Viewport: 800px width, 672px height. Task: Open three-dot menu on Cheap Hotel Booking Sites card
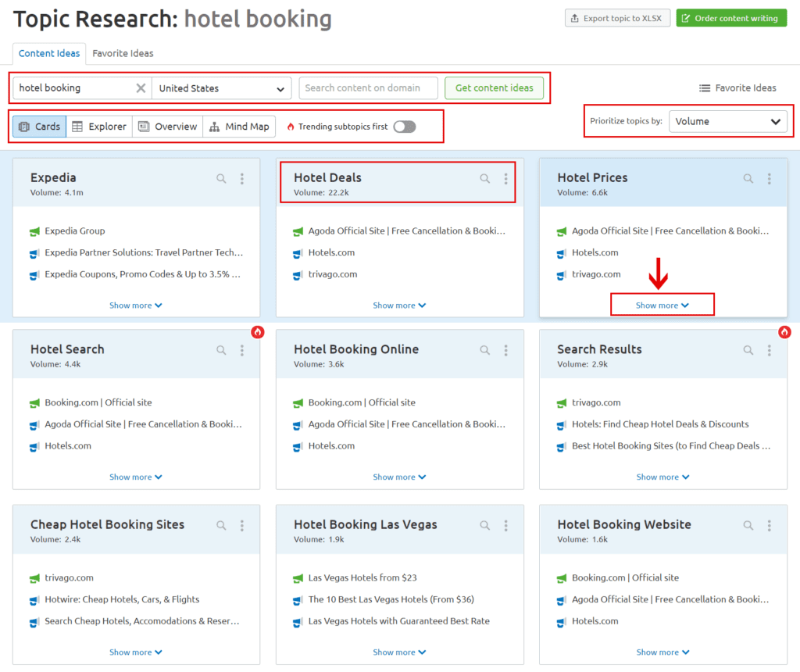[x=242, y=526]
